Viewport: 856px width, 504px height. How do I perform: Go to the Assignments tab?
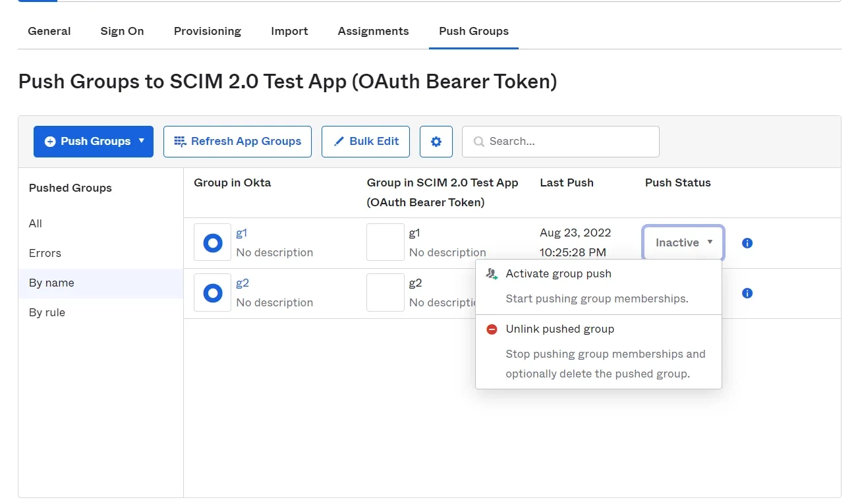373,31
